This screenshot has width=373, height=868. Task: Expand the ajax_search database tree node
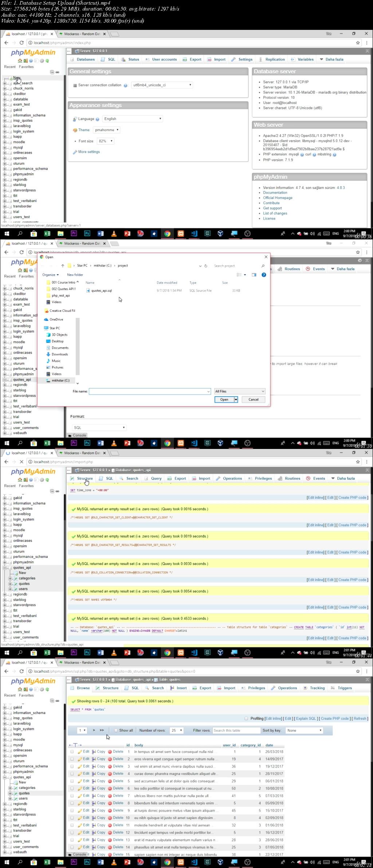coord(5,83)
